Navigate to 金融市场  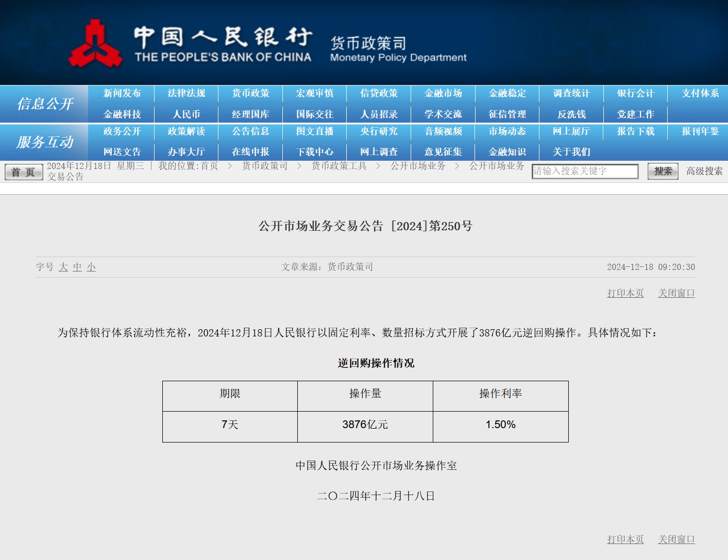[443, 93]
